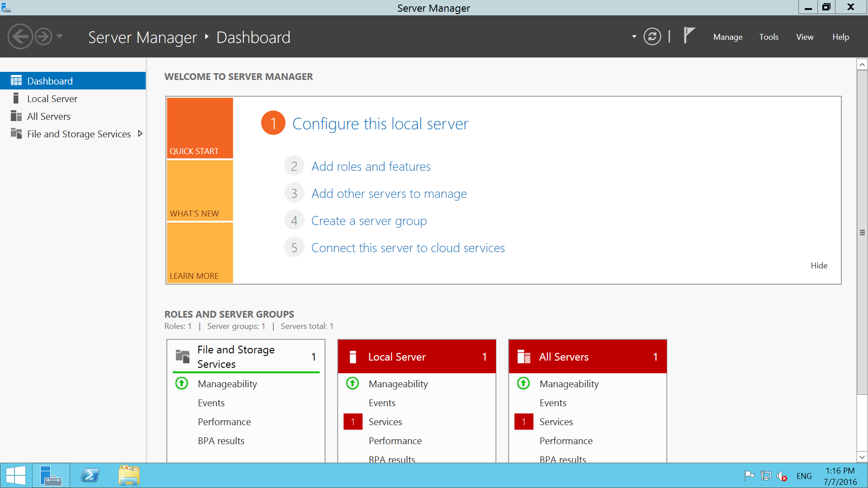Open the Tools menu
Viewport: 868px width, 488px height.
coord(769,37)
